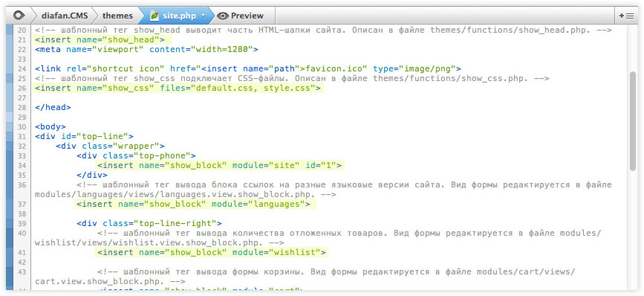Place cursor on the <body> tag
This screenshot has width=644, height=296.
50,126
